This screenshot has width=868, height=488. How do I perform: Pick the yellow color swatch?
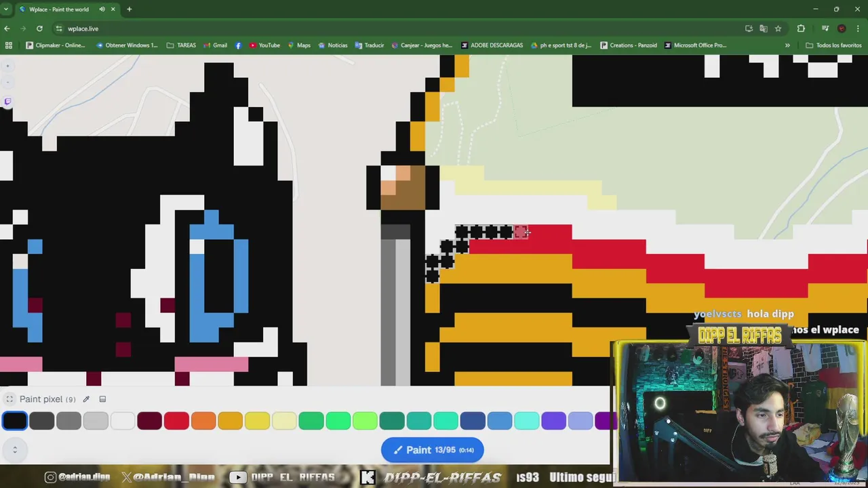257,421
